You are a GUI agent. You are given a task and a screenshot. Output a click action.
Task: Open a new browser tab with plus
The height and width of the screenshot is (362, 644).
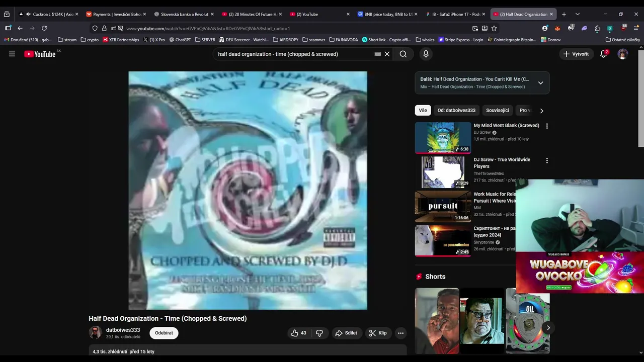pos(564,14)
